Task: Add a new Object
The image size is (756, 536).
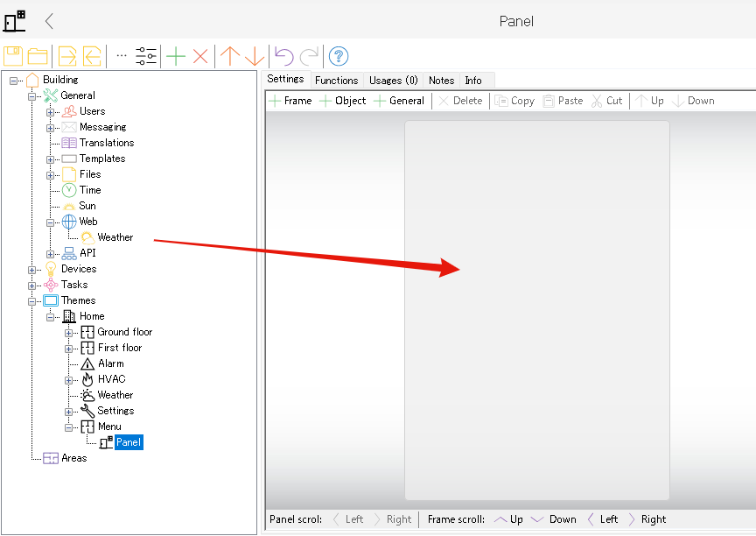Action: pyautogui.click(x=343, y=101)
